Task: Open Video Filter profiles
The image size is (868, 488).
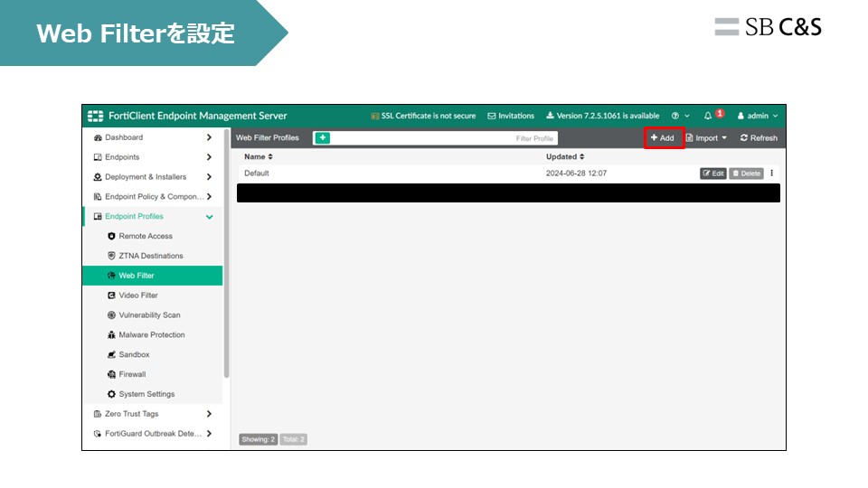Action: point(138,296)
